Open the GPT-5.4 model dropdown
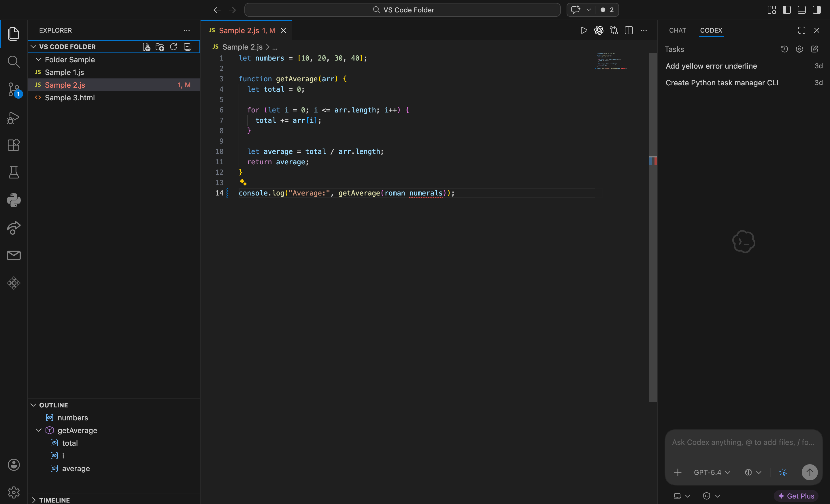 click(712, 472)
